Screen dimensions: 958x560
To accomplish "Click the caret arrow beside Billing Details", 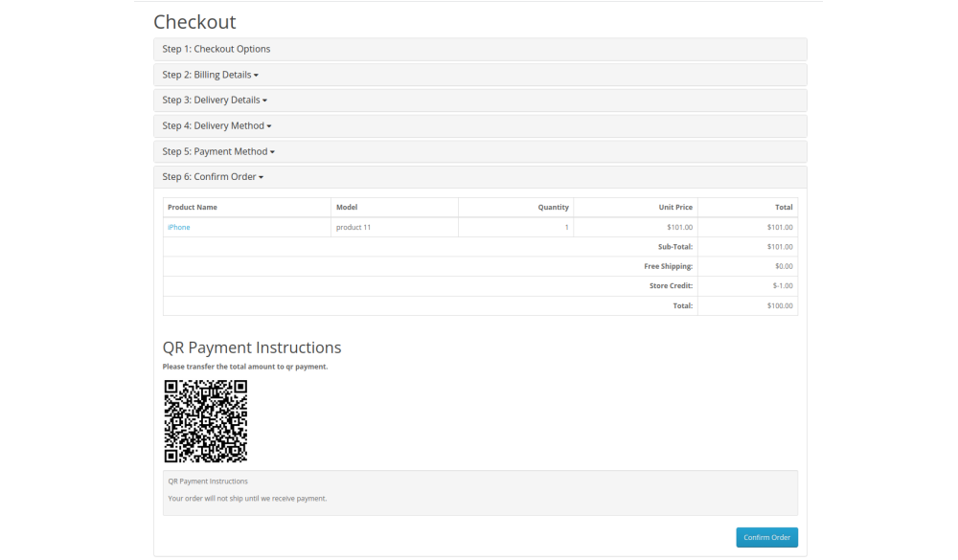I will pos(256,76).
